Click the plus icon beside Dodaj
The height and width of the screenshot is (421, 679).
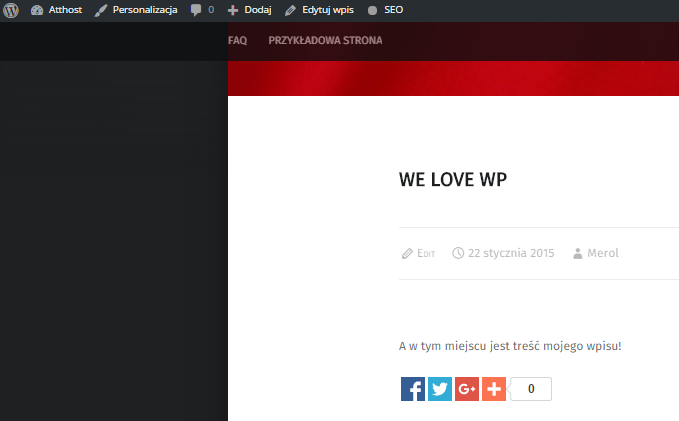pyautogui.click(x=233, y=10)
